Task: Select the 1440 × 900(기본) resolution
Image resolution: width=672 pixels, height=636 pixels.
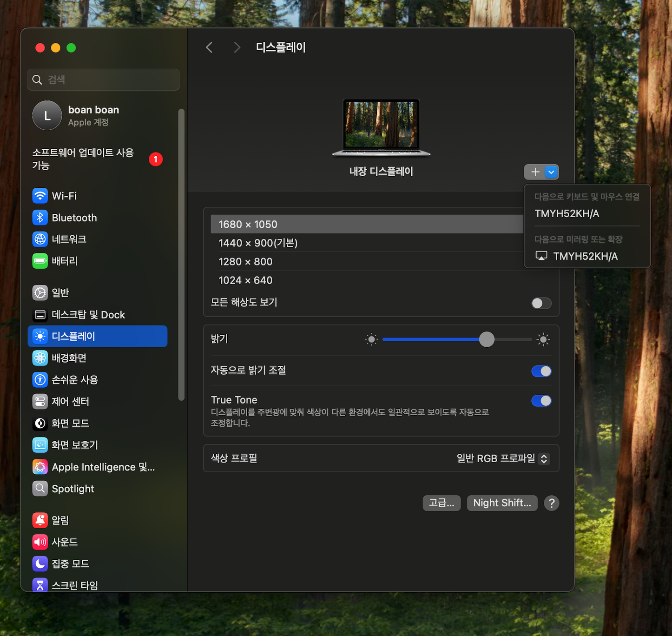Action: 258,243
